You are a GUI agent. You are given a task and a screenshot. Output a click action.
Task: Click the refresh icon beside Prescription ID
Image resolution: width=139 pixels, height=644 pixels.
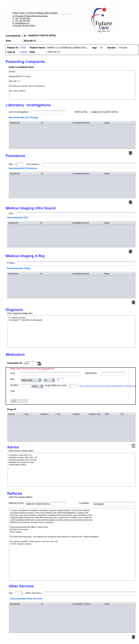point(39,363)
